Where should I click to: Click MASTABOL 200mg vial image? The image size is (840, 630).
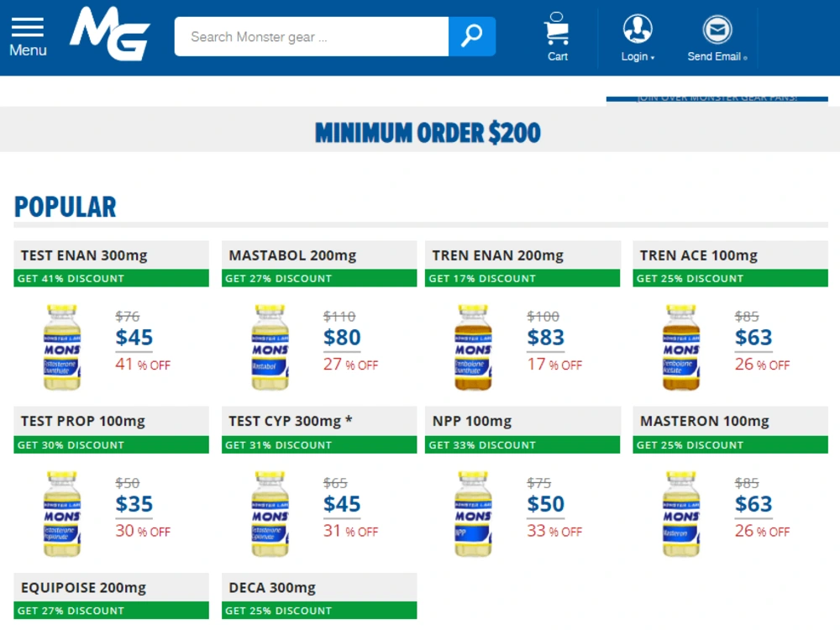(x=270, y=347)
